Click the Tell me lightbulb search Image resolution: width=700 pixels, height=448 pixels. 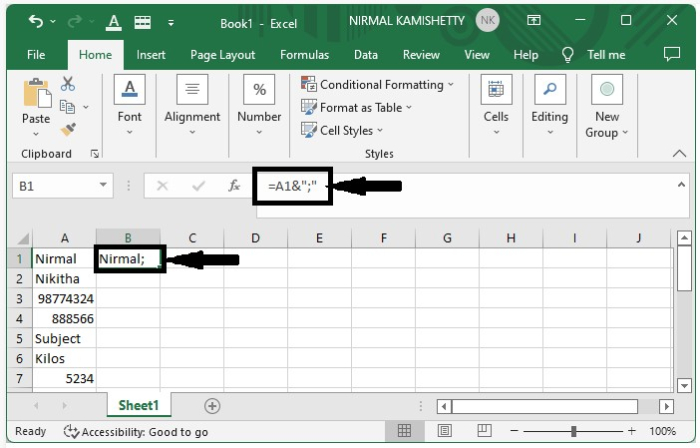point(594,55)
